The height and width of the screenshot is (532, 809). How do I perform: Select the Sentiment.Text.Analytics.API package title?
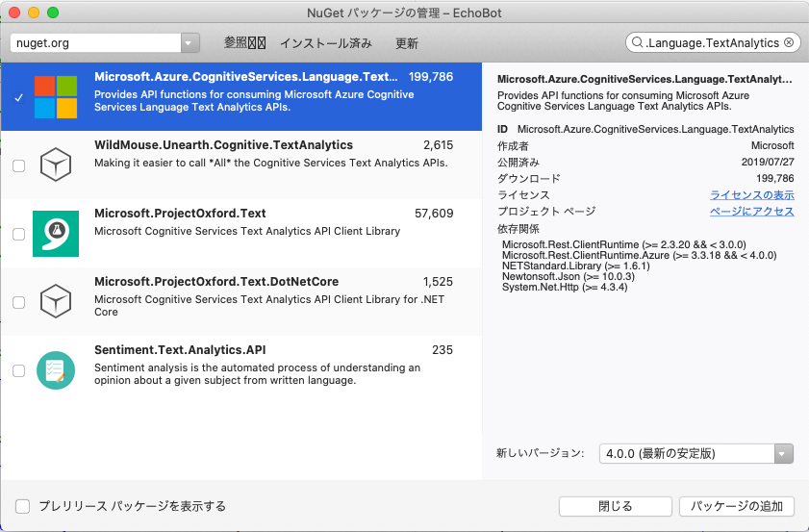coord(180,350)
